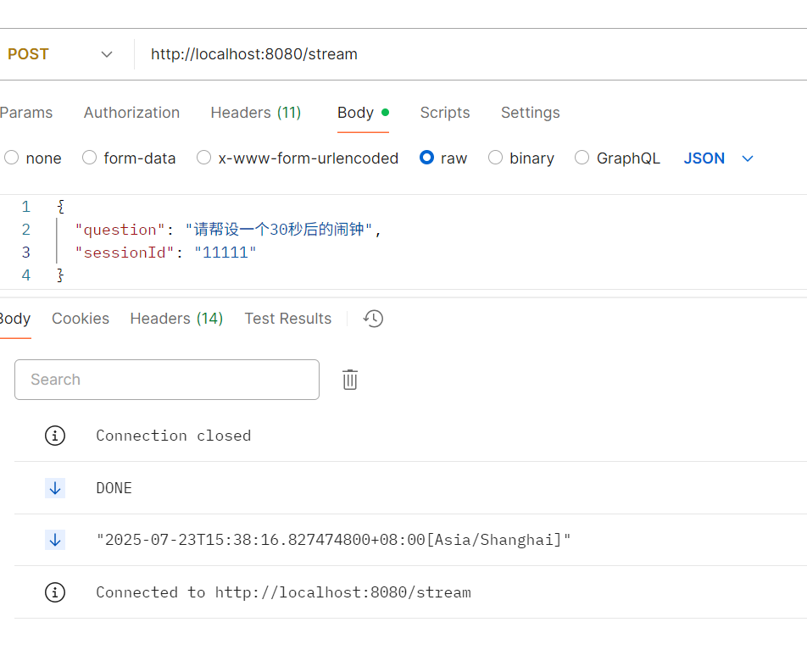Click the "sessionId" key in the body

pyautogui.click(x=125, y=253)
